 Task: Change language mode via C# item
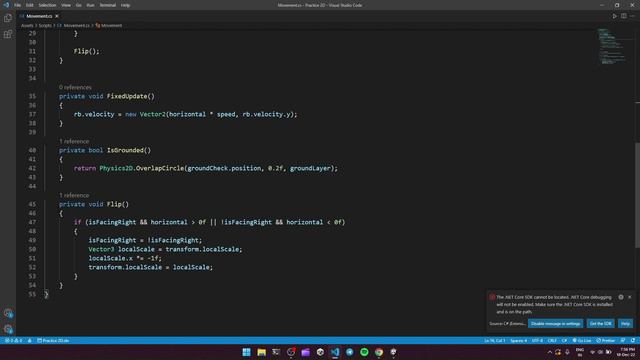(x=564, y=340)
